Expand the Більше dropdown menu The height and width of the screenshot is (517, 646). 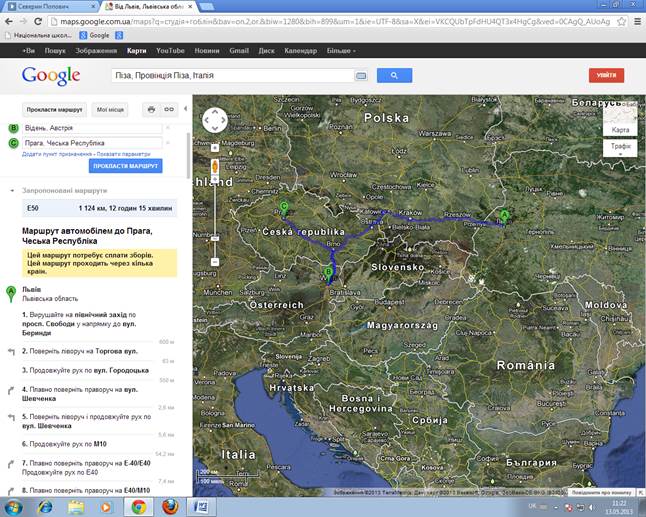341,51
